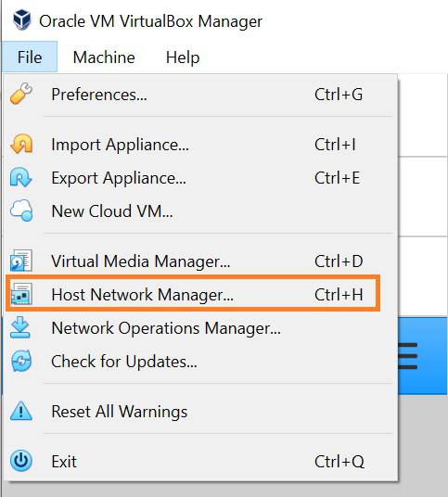Click the New Cloud VM cloud icon
448x497 pixels.
(x=21, y=210)
